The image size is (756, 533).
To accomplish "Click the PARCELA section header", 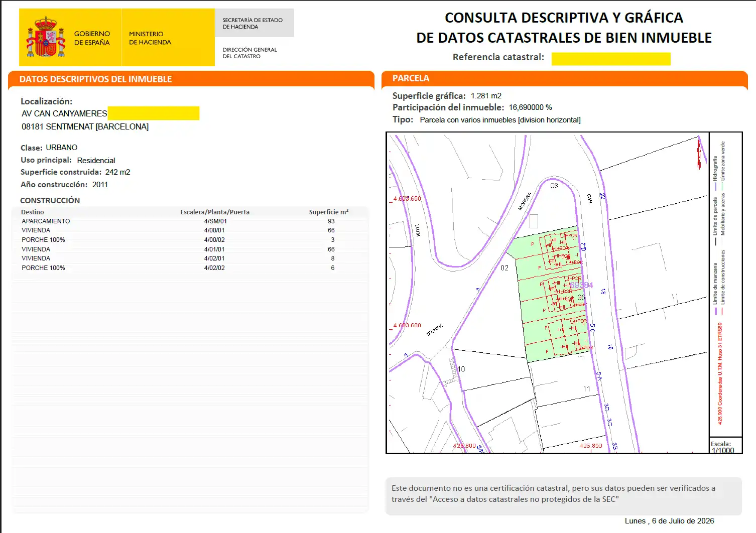I will pos(411,78).
